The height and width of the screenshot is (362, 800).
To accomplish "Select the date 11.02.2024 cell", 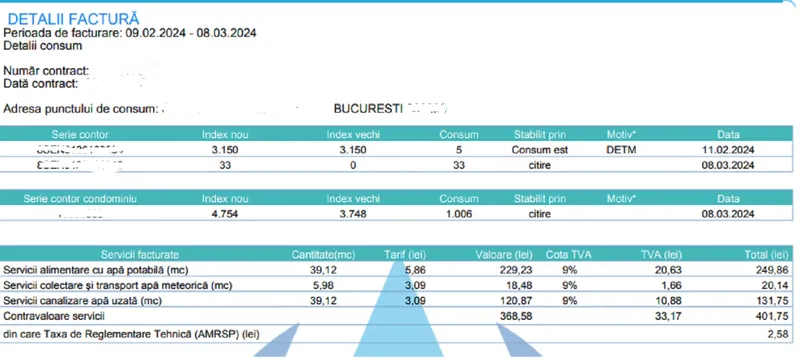I will 728,150.
